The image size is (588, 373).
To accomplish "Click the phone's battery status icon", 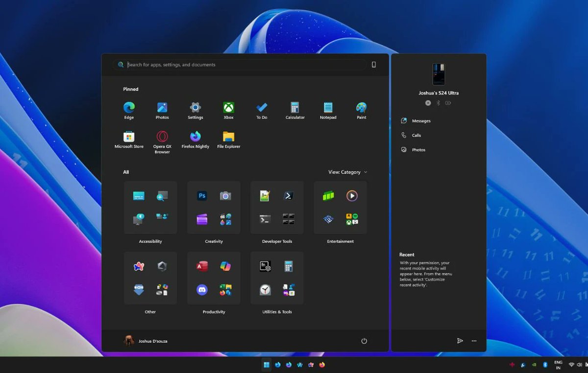I will [x=448, y=103].
